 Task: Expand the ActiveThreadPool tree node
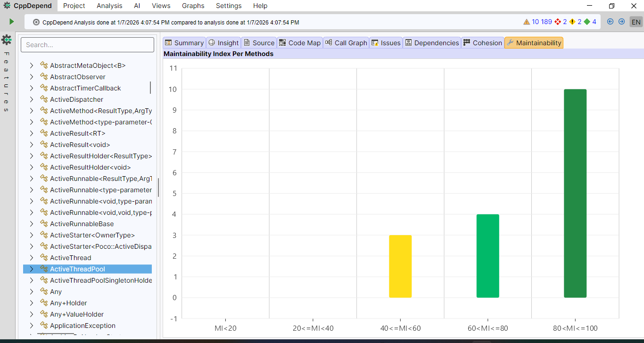pos(32,269)
